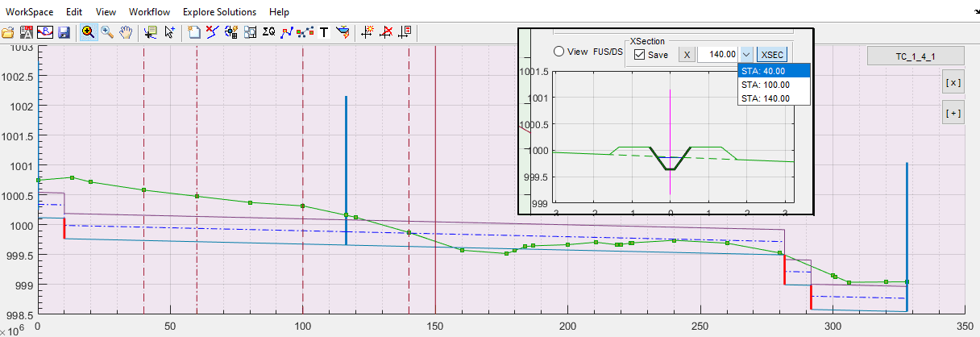980x337 pixels.
Task: Open the Workflow menu
Action: pyautogui.click(x=149, y=12)
